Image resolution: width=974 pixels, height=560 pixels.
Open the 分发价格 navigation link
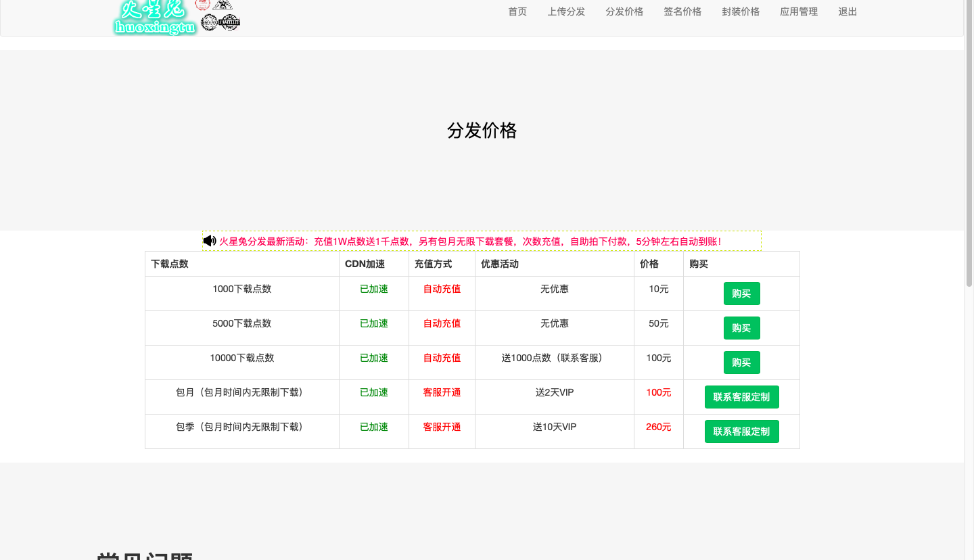(x=624, y=11)
